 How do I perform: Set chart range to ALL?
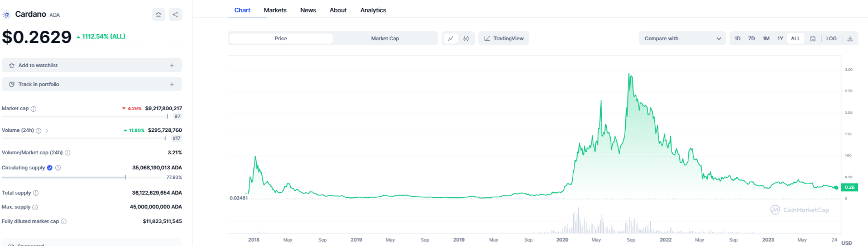(795, 39)
